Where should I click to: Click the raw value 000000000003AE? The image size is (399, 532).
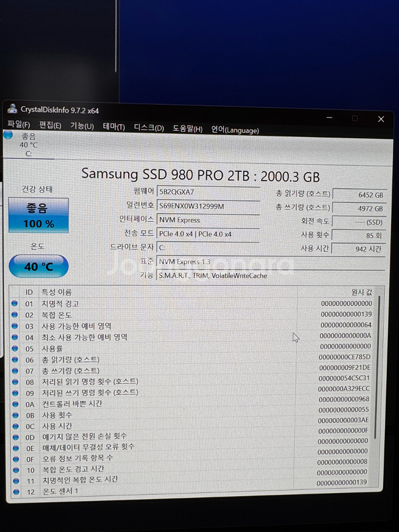[343, 420]
